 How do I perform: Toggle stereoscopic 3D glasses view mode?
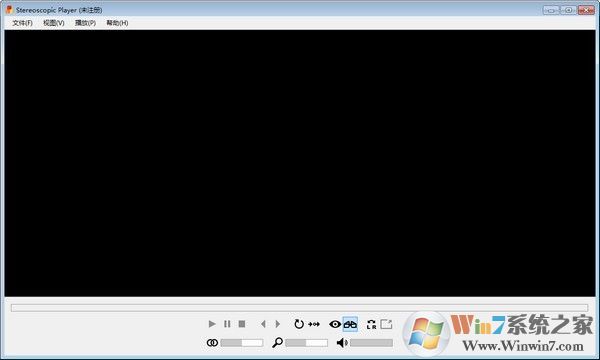(350, 324)
